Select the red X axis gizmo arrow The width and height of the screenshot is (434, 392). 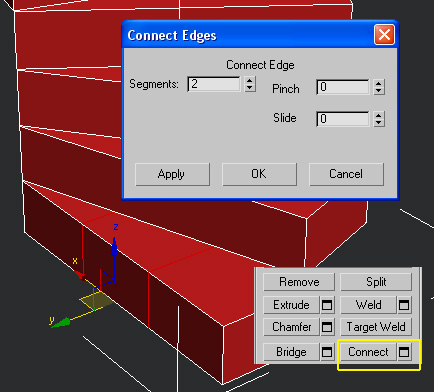pos(80,275)
